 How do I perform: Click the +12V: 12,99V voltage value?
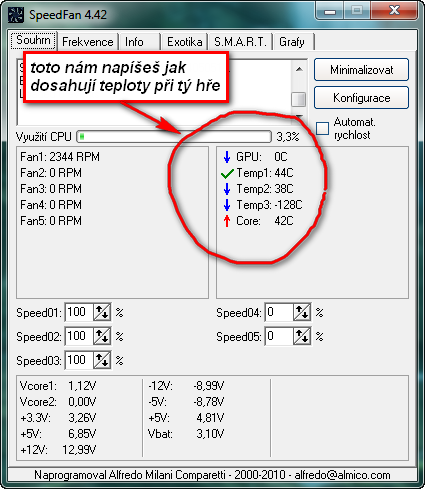coord(79,450)
